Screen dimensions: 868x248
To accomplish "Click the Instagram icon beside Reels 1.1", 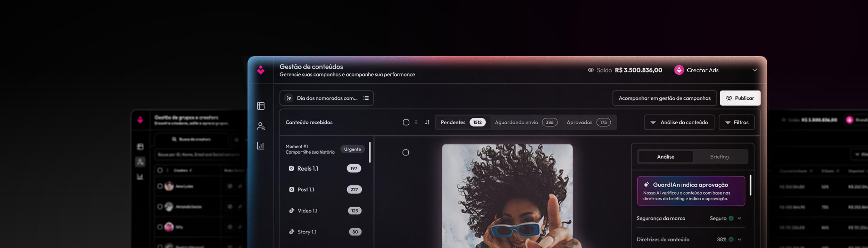I will (x=291, y=168).
